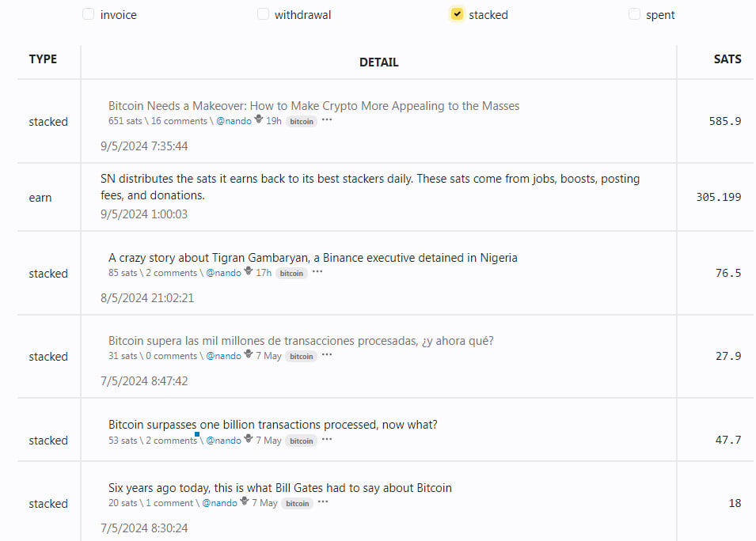
Task: Click the cowboy hat icon on the "Bitcoin supera" post
Action: (x=249, y=355)
